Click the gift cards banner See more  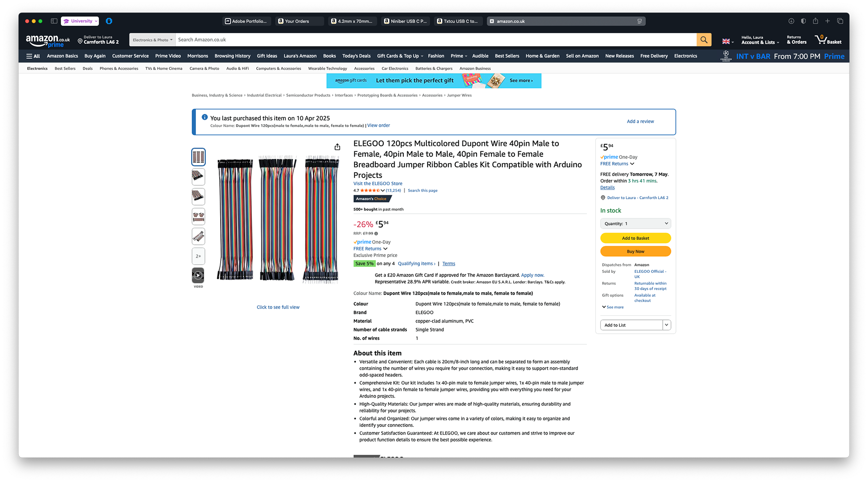pyautogui.click(x=521, y=80)
